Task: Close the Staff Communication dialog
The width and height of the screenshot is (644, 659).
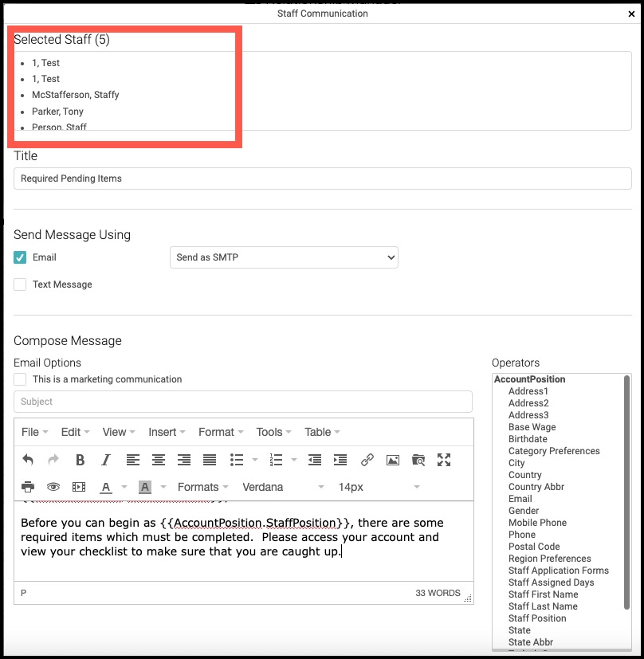Action: click(x=631, y=14)
